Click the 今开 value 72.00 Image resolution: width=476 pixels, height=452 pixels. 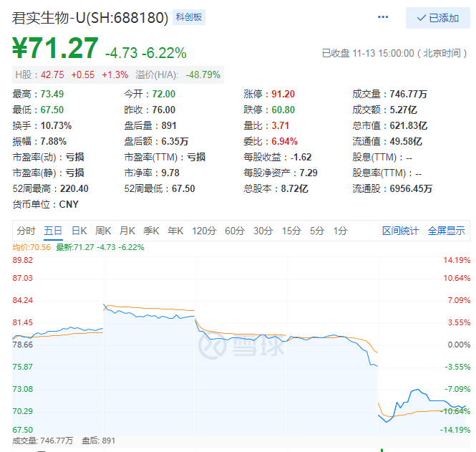164,94
